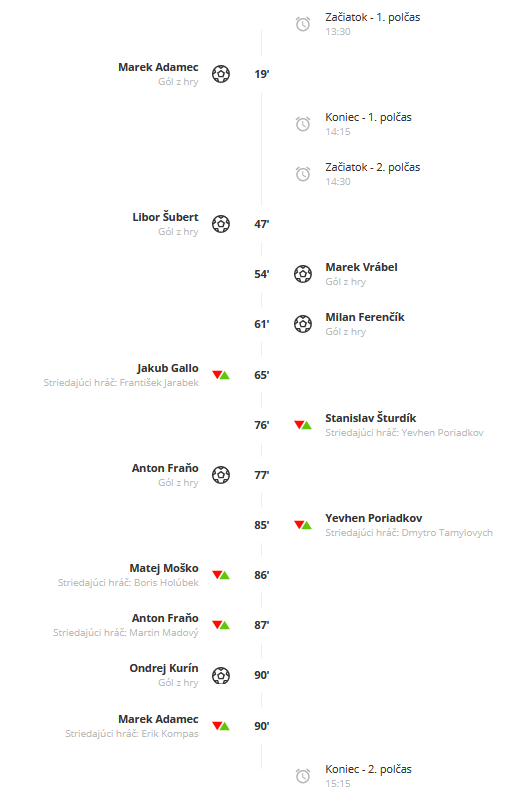Click the 65' minute marker

(262, 375)
